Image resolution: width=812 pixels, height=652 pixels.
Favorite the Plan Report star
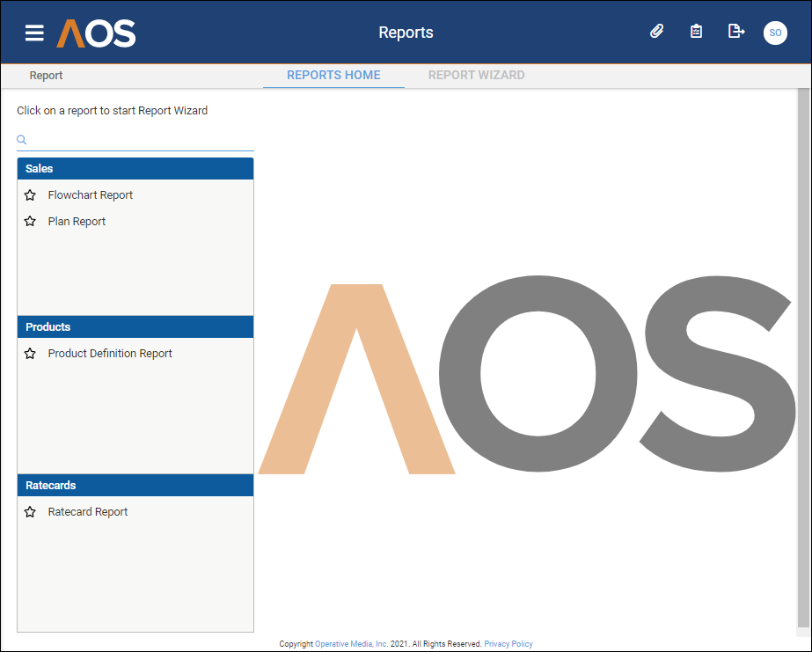[30, 221]
